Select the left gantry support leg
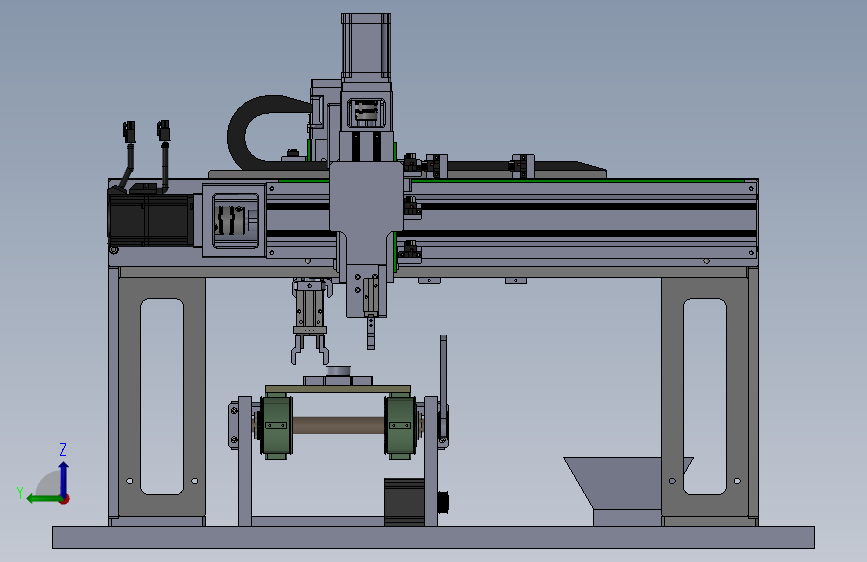The image size is (867, 562). (x=161, y=396)
